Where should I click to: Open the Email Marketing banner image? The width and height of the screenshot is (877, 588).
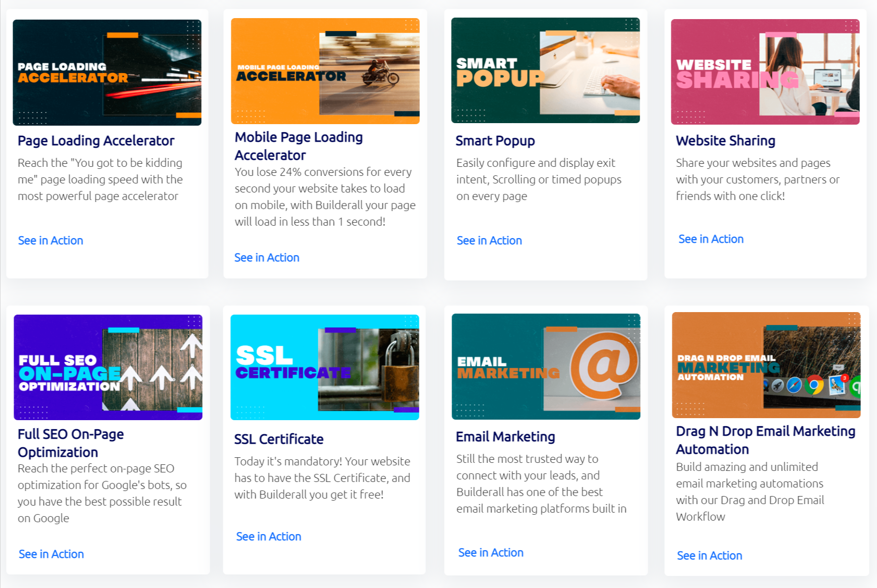click(x=546, y=366)
